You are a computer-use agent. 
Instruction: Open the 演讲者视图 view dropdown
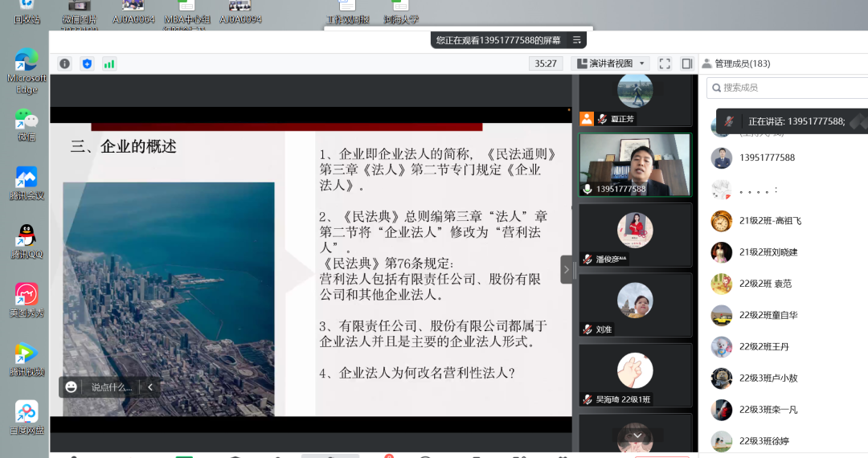point(611,63)
